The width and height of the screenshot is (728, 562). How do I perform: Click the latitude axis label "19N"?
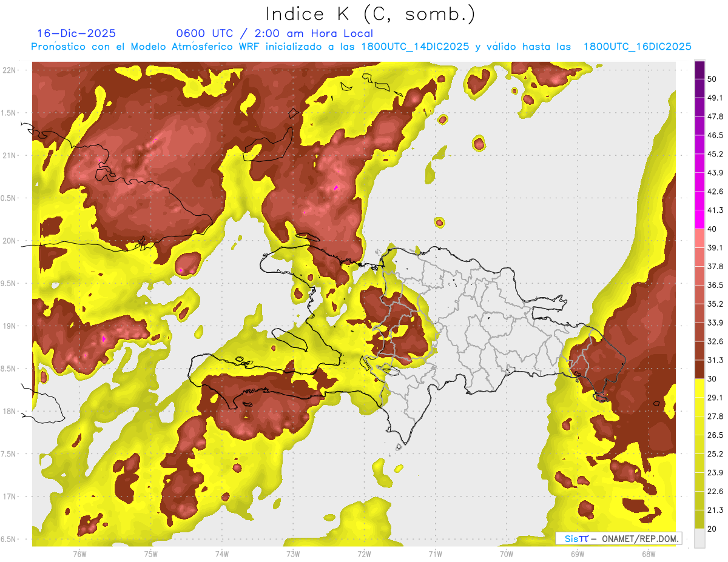(x=9, y=326)
